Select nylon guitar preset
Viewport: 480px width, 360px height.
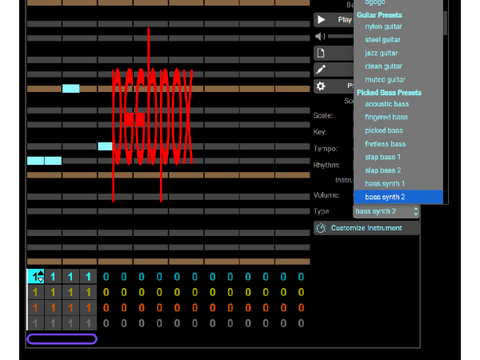[x=383, y=26]
